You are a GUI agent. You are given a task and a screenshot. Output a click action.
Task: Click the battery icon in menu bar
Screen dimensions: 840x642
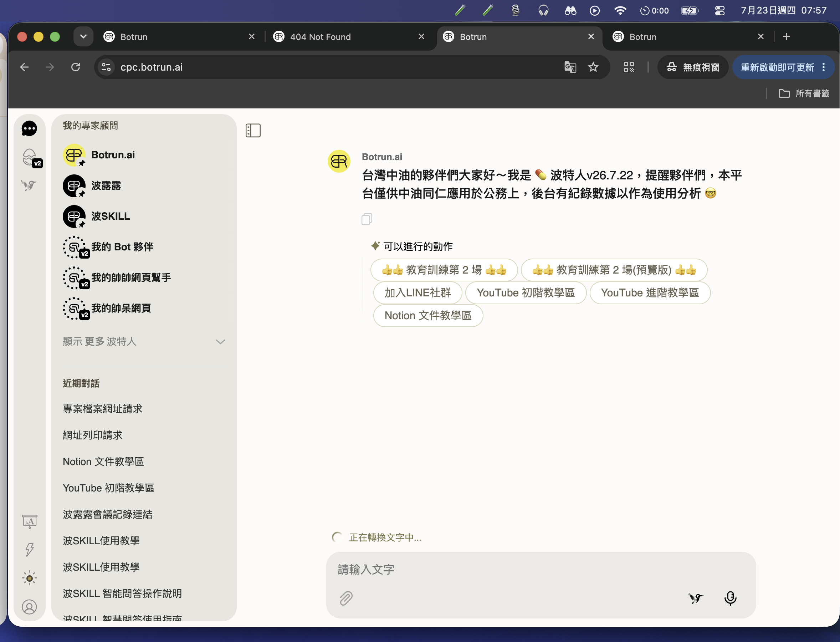point(690,10)
